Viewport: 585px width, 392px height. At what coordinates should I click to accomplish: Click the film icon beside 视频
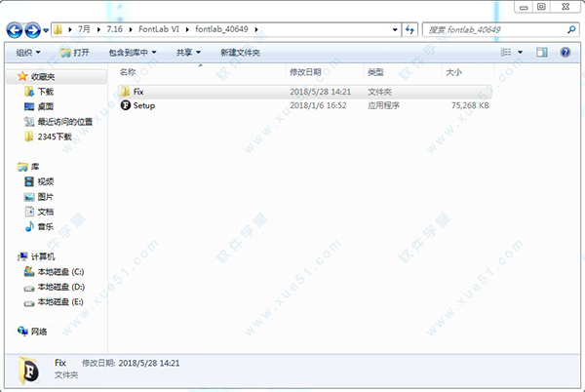point(29,181)
